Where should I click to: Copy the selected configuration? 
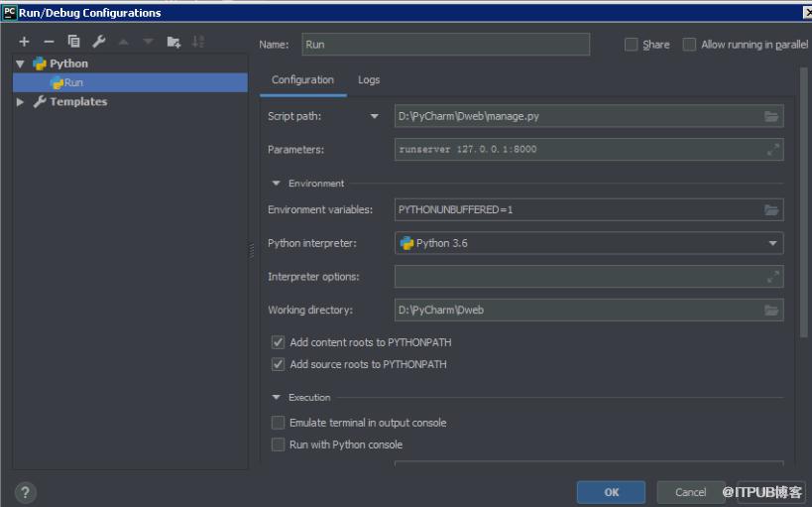[73, 42]
